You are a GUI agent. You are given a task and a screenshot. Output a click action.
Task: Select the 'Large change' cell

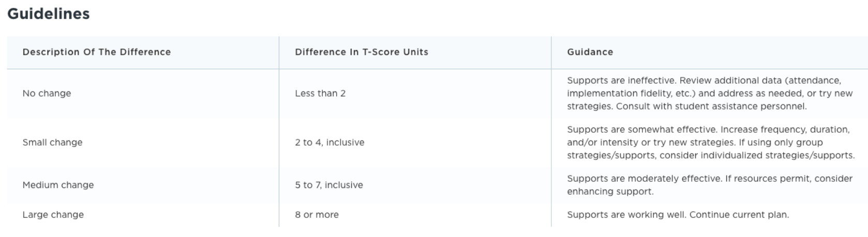53,215
